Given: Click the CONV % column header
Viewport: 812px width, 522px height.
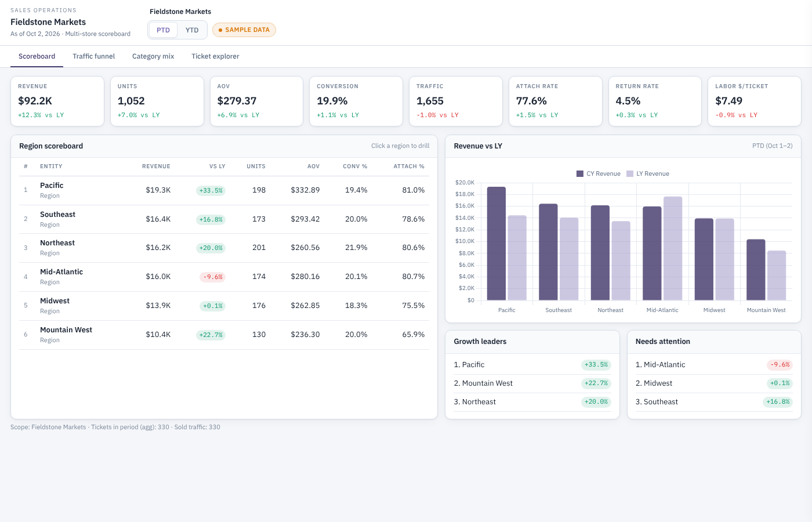Looking at the screenshot, I should click(x=355, y=166).
